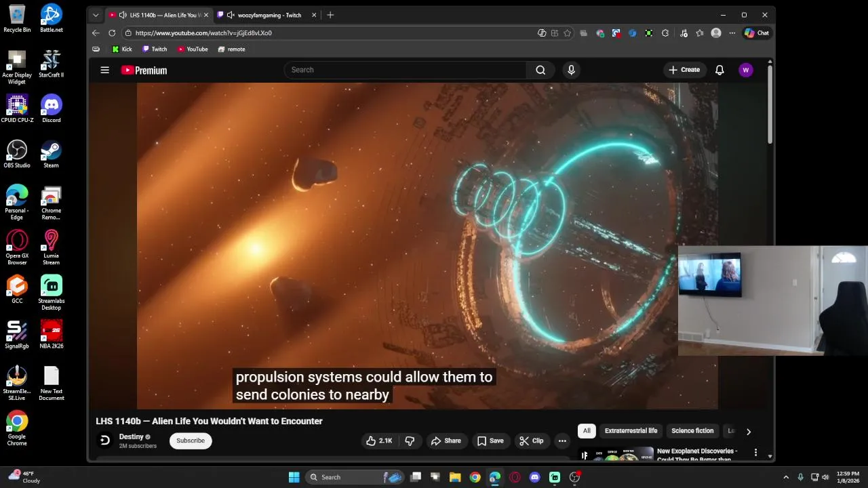Image resolution: width=868 pixels, height=488 pixels.
Task: Subscribe to the Destiny channel
Action: pos(191,441)
